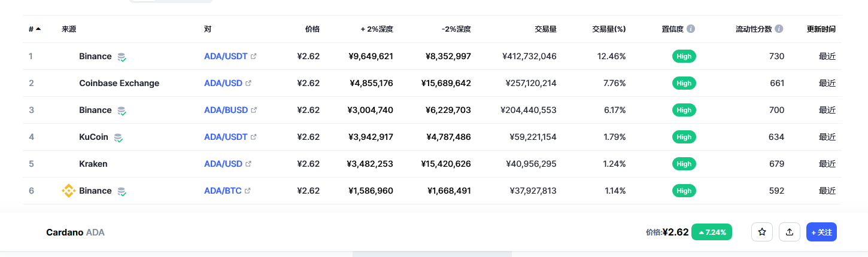Open the Coinbase ADA/USD pair link
Viewport: 868px width, 257px height.
point(223,83)
